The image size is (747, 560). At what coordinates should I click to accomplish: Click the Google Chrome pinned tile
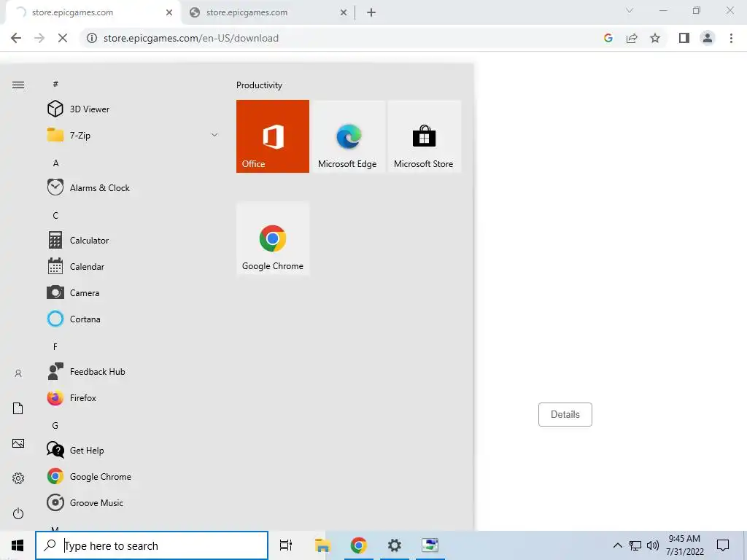[273, 238]
